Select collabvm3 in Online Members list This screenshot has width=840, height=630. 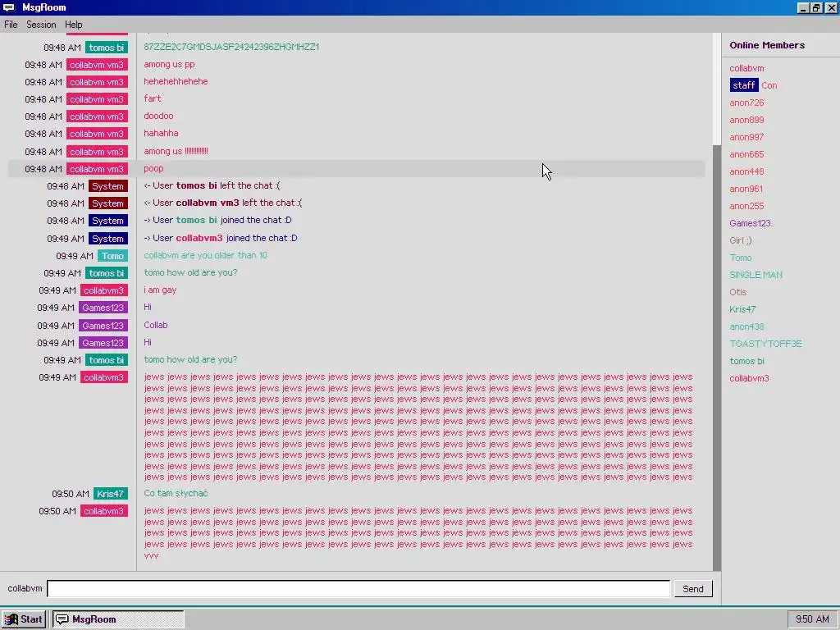coord(749,378)
